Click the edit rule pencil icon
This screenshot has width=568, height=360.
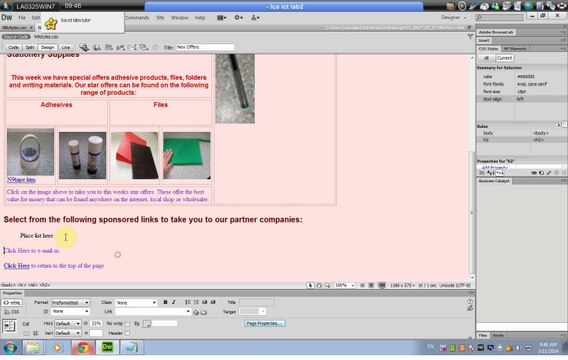549,173
